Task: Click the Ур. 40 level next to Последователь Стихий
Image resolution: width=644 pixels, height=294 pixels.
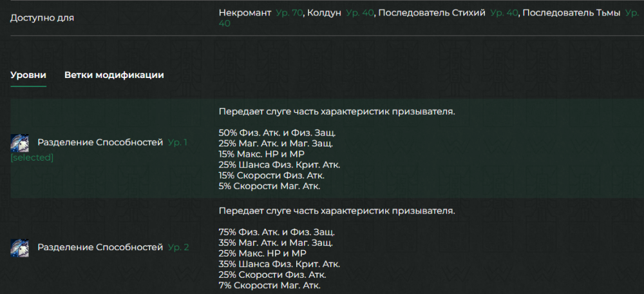Action: (504, 13)
